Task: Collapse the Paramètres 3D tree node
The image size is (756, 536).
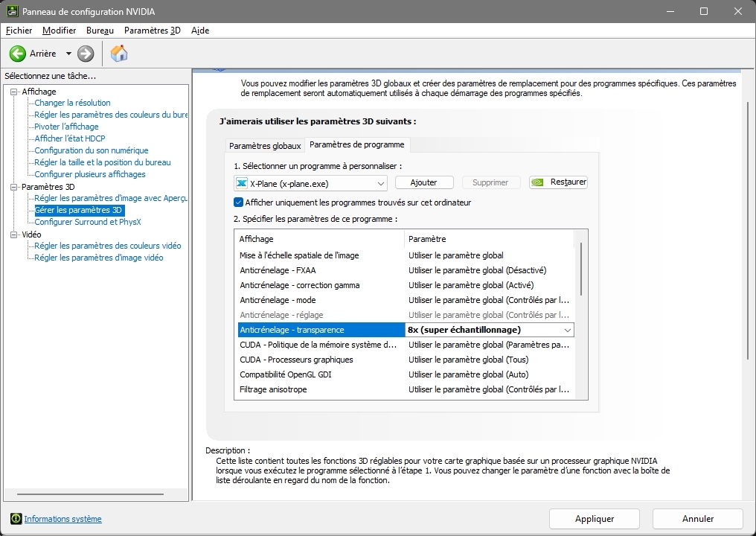Action: [13, 187]
